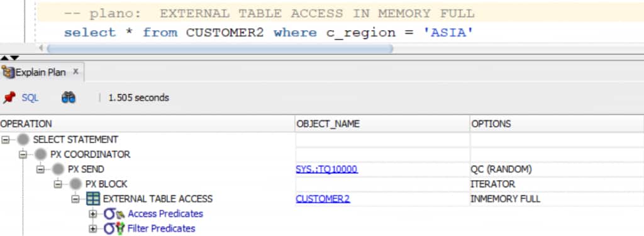Expand the Filter Predicates node
This screenshot has height=236, width=644.
click(x=93, y=228)
